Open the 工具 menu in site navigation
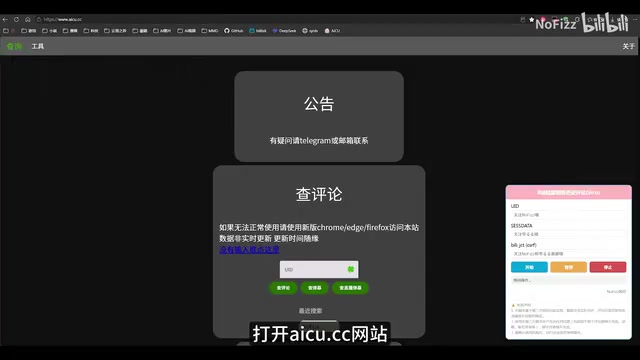640x360 pixels. pyautogui.click(x=38, y=46)
